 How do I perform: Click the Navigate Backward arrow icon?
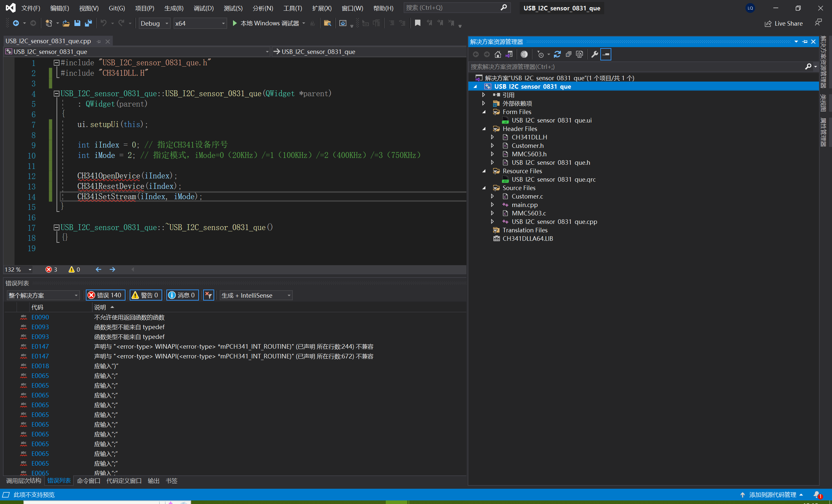pyautogui.click(x=16, y=23)
